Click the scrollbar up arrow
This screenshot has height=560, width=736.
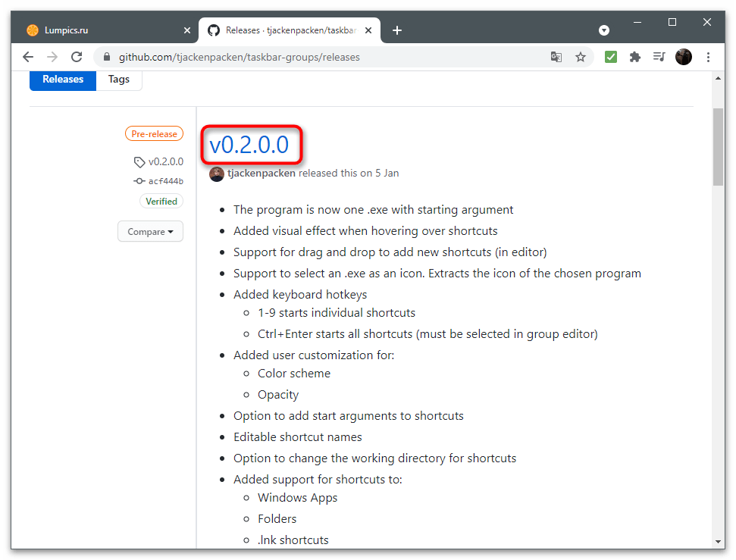click(x=718, y=78)
